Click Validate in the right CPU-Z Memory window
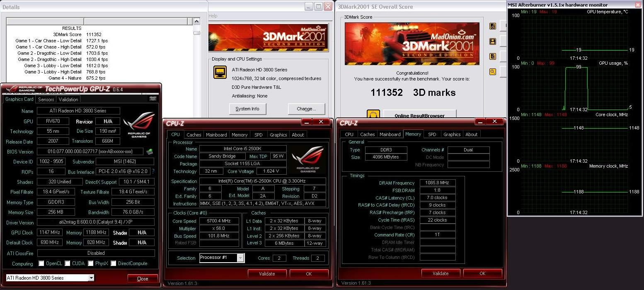This screenshot has height=290, width=644. [x=441, y=273]
